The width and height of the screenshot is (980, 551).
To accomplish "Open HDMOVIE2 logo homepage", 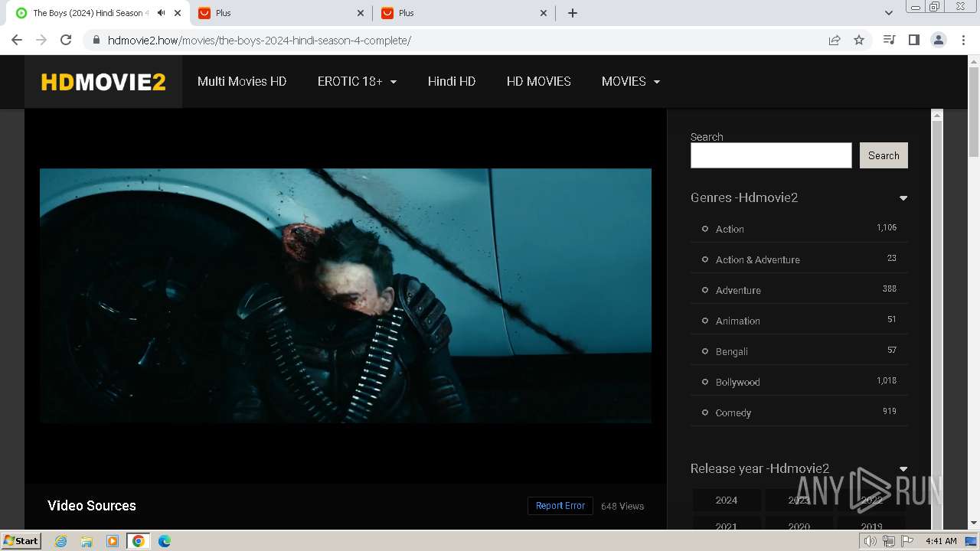I will tap(103, 82).
